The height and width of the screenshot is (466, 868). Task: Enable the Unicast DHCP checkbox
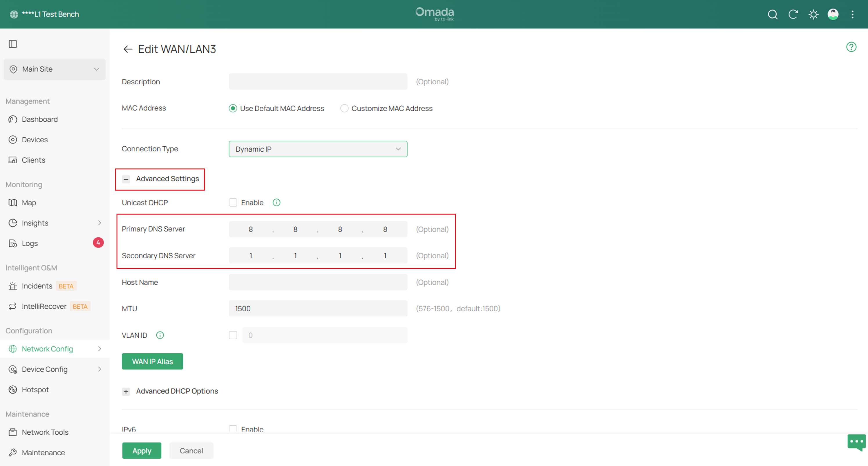[x=233, y=202]
